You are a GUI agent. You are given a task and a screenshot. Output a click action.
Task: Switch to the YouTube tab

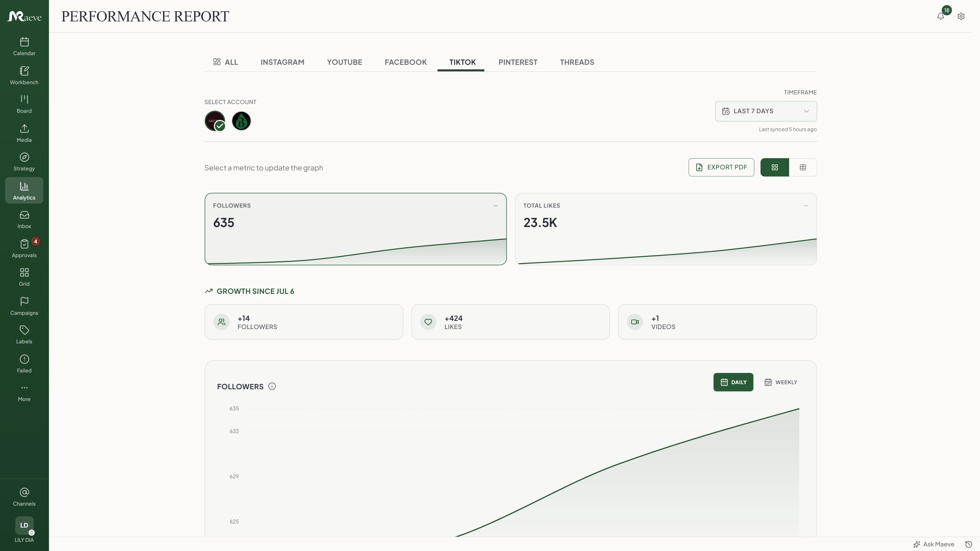point(344,62)
